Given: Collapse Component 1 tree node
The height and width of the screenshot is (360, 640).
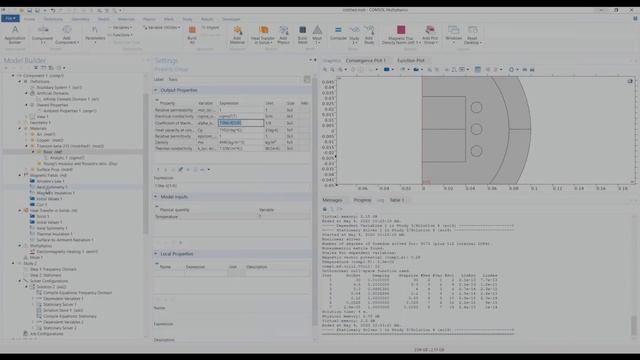Looking at the screenshot, I should click(x=13, y=76).
